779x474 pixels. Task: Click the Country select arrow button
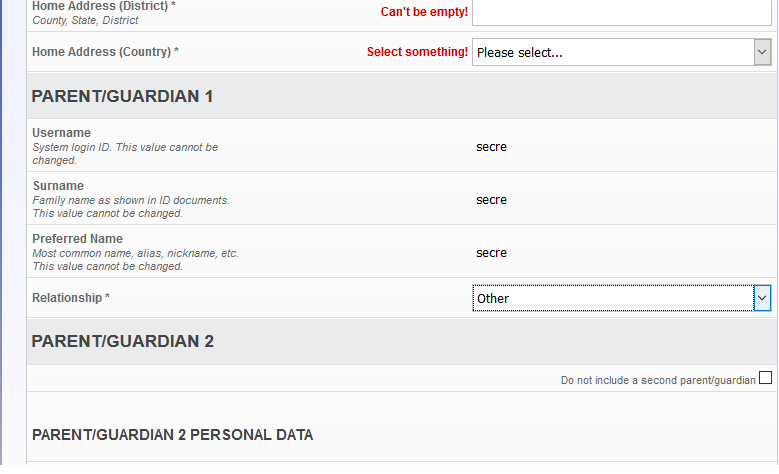point(762,52)
